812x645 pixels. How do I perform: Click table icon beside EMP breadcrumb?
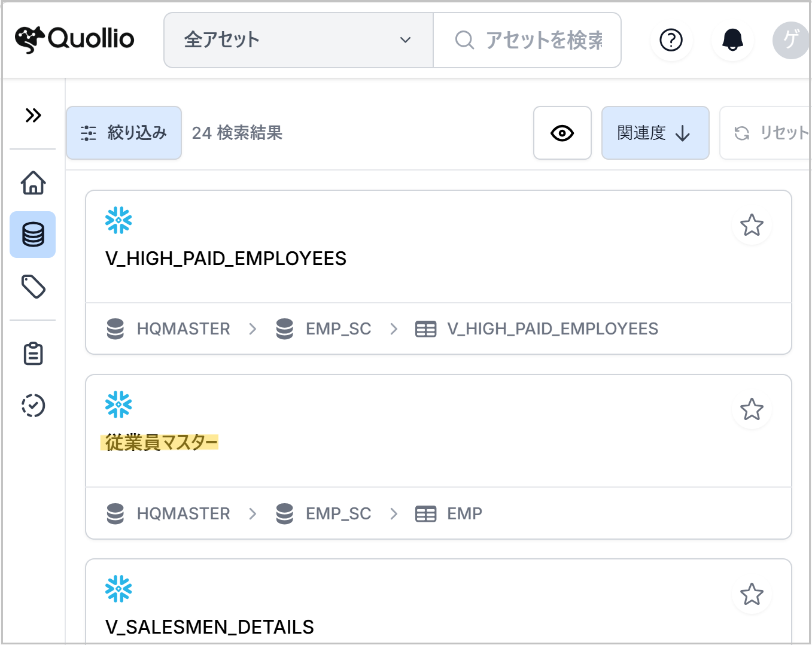coord(426,514)
